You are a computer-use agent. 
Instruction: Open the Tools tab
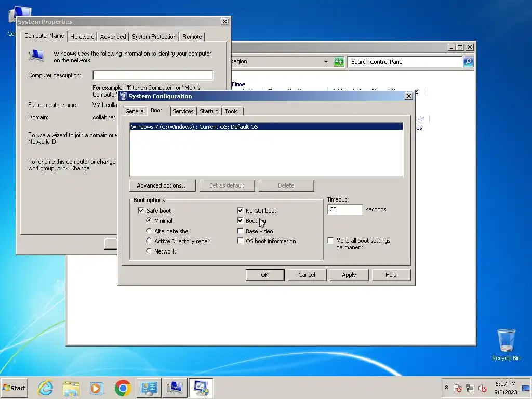(231, 111)
